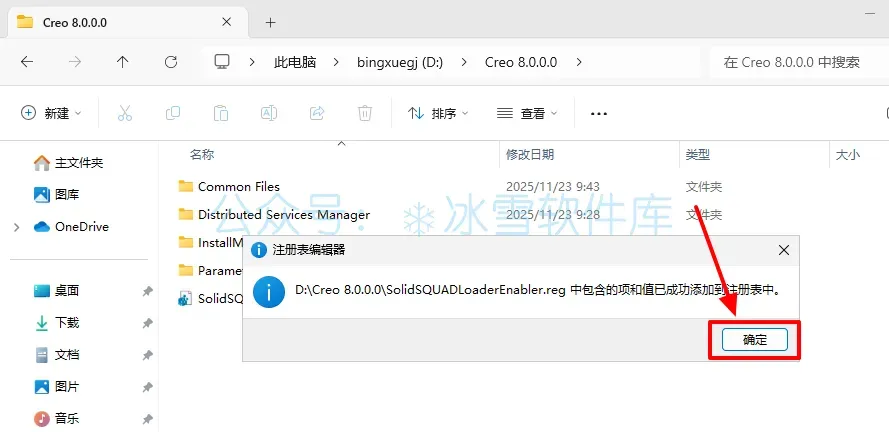Select OneDrive in the sidebar
The image size is (889, 432).
pyautogui.click(x=71, y=227)
